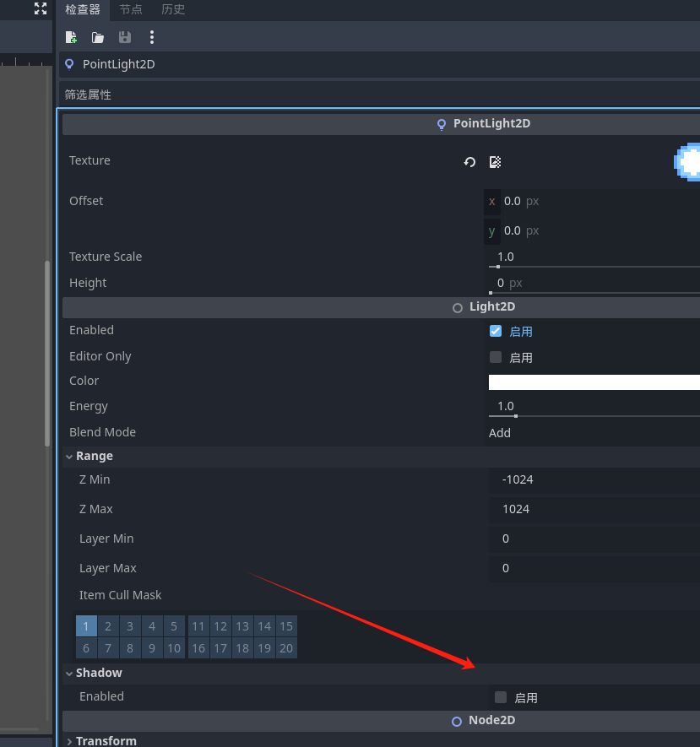Click the new resource file icon
The image size is (700, 747).
click(71, 37)
